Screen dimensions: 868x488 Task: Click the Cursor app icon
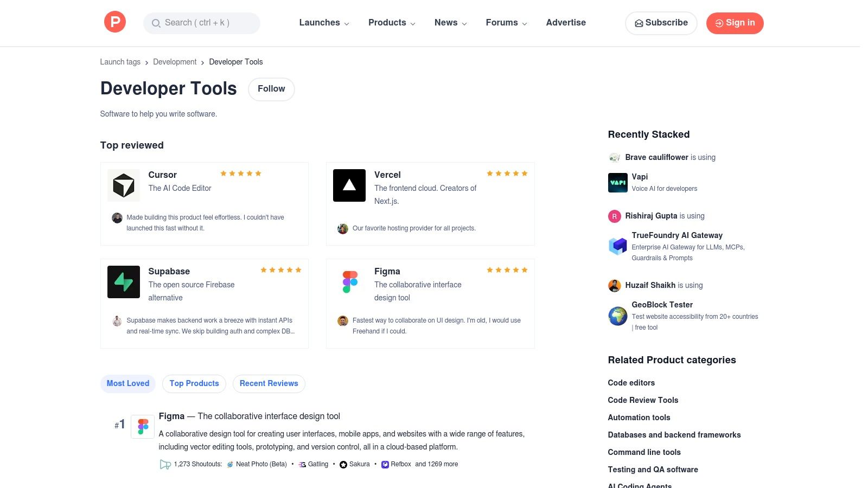click(x=123, y=185)
